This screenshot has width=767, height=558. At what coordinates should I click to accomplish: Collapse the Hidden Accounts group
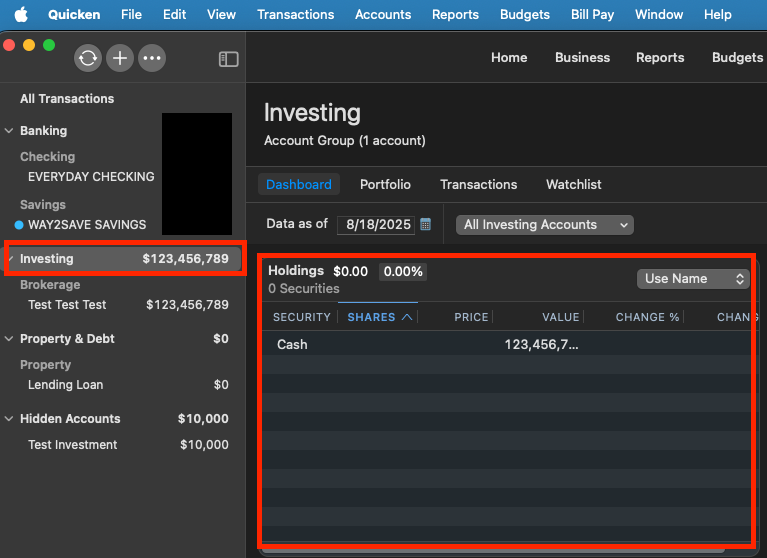[x=9, y=419]
